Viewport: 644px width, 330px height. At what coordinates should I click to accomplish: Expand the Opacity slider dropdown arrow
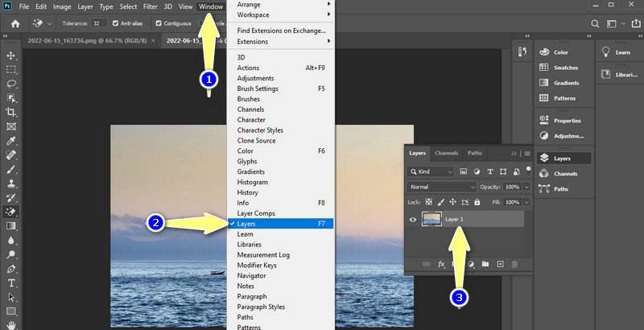coord(526,186)
